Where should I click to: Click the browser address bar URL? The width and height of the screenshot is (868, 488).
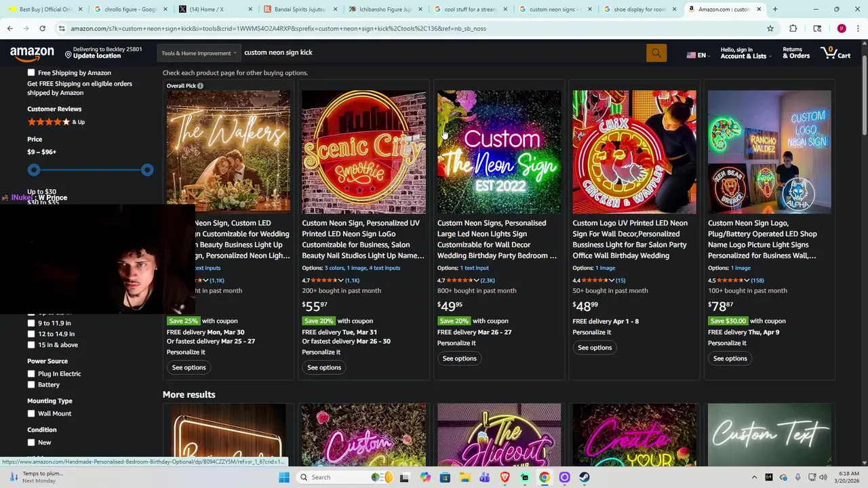click(x=278, y=28)
